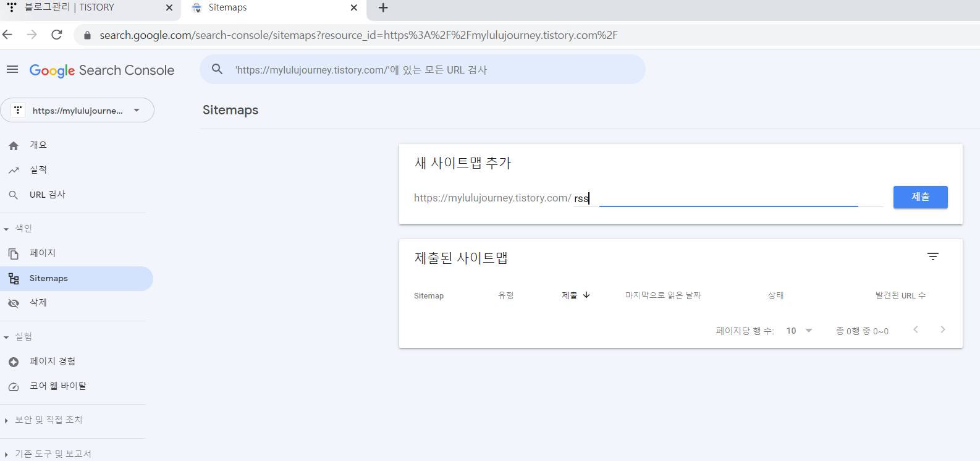Open the filter icon in 제출된 사이트맵
The image size is (980, 461).
[x=933, y=256]
